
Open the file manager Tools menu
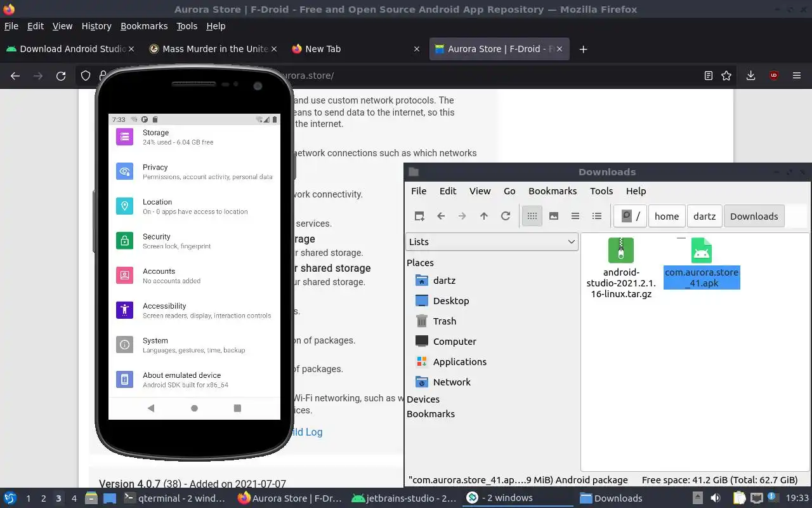click(601, 191)
